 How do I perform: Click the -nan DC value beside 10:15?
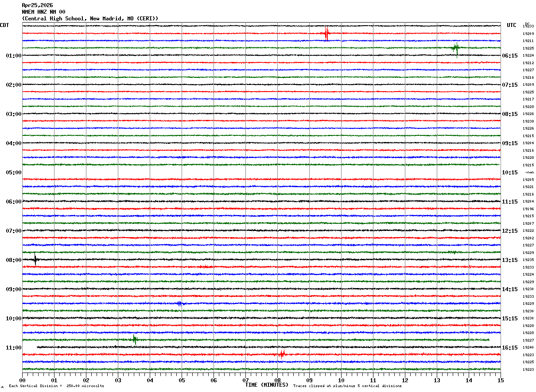tap(529, 172)
